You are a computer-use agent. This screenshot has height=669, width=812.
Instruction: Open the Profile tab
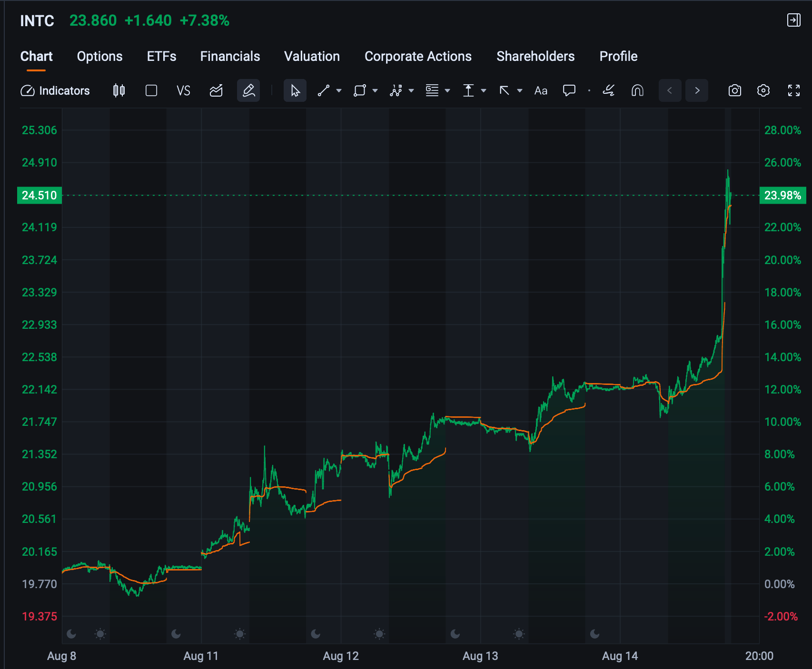618,56
